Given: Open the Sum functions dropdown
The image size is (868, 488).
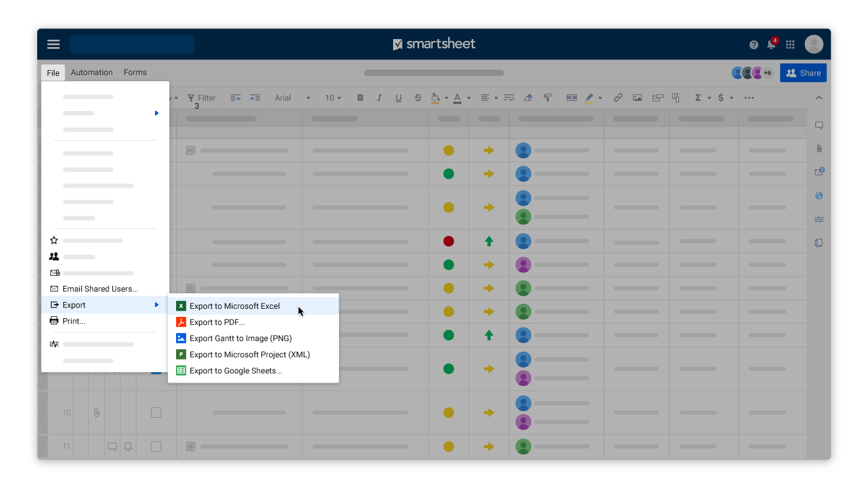Looking at the screenshot, I should [702, 98].
